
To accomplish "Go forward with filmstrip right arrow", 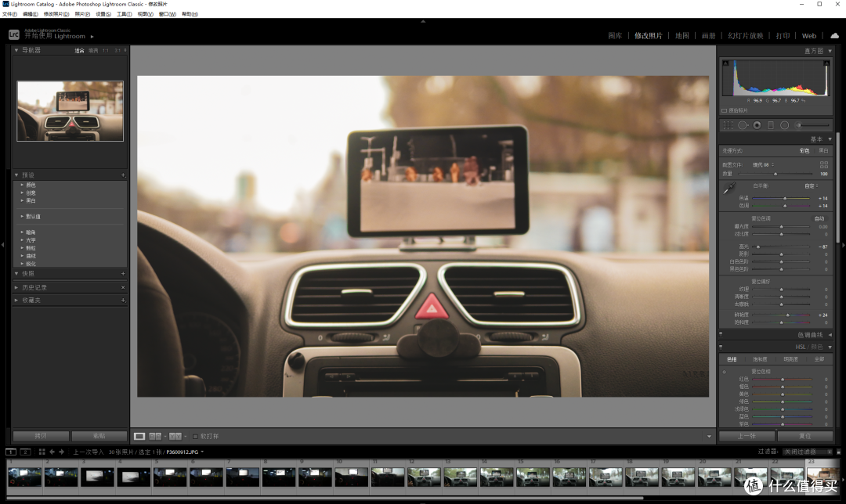I will click(62, 452).
